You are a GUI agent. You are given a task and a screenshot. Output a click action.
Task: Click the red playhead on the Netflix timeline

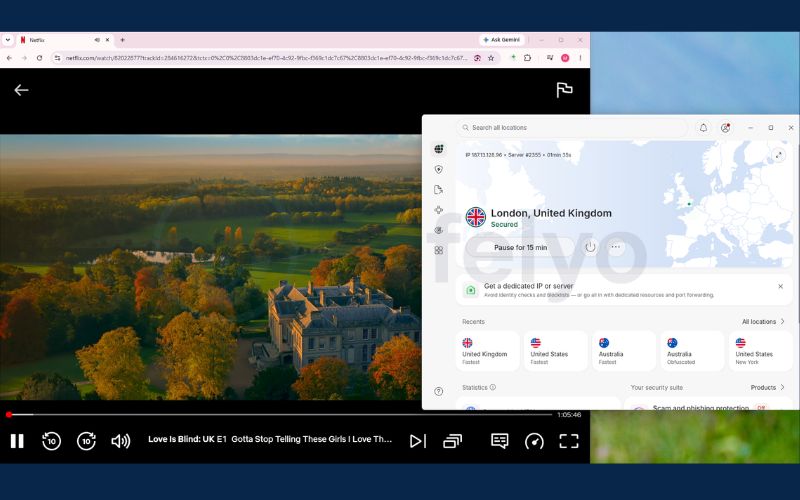pyautogui.click(x=9, y=415)
